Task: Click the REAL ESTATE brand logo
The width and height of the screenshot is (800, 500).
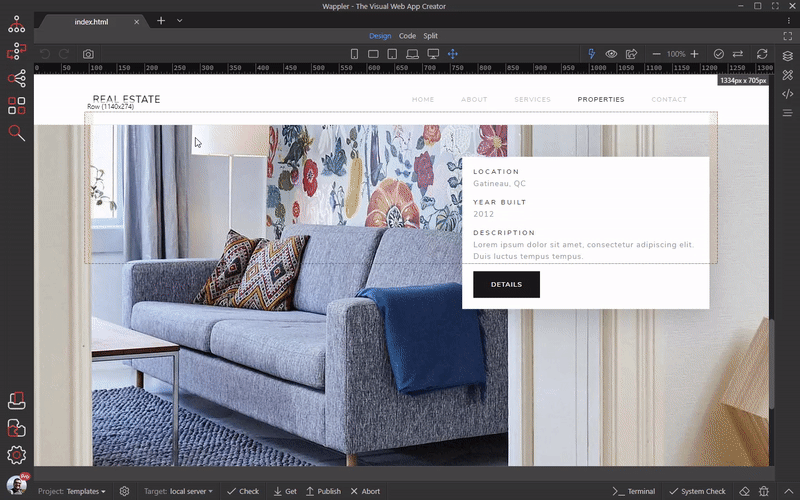Action: [127, 99]
